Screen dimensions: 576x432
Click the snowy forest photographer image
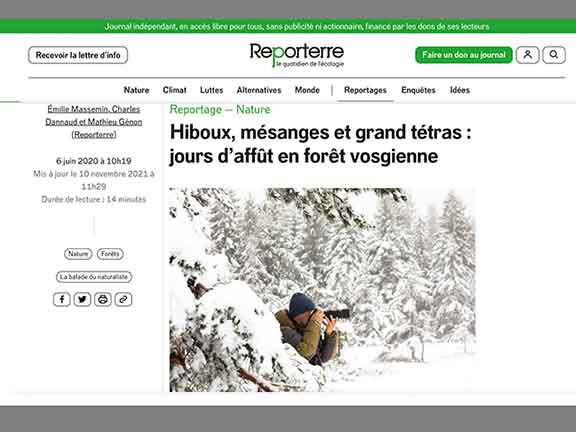(x=323, y=290)
